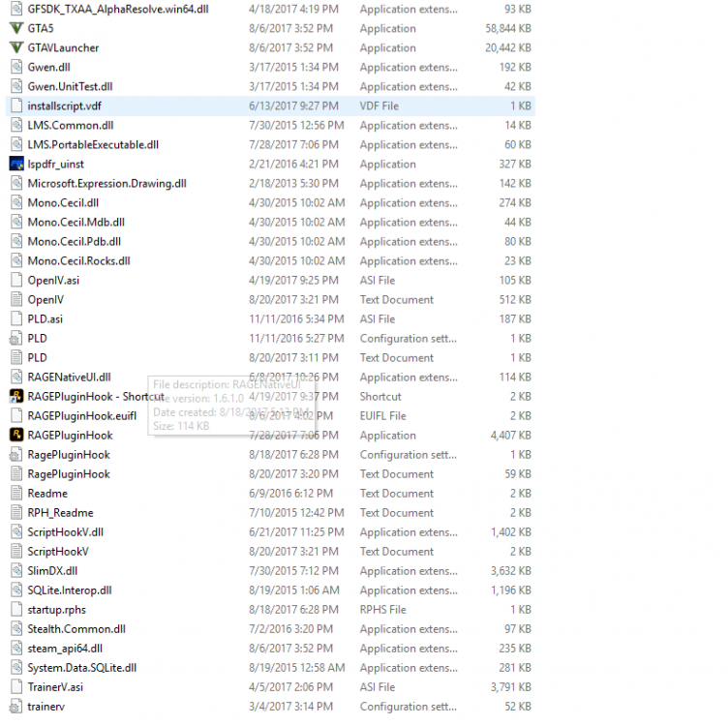
Task: Select the trainerv file name
Action: [x=45, y=707]
